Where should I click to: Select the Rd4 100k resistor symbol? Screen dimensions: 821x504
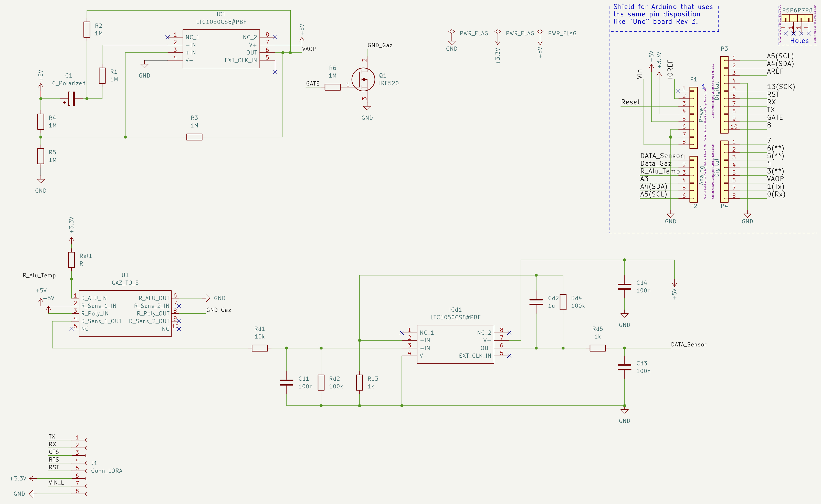[x=563, y=302]
